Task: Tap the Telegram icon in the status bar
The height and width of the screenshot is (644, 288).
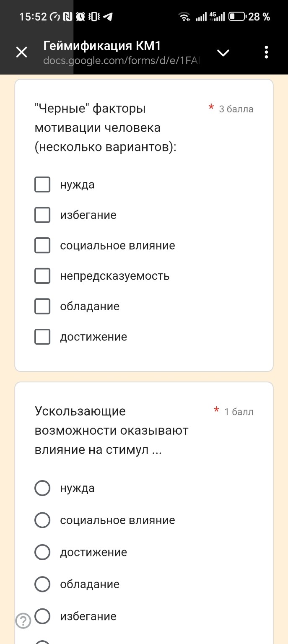Action: coord(108,17)
